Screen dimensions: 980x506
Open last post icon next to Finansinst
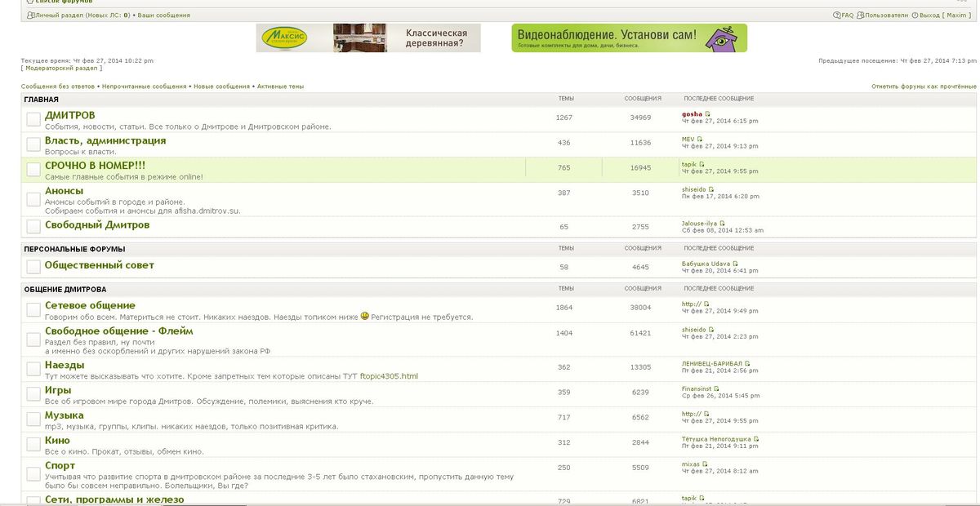point(717,390)
